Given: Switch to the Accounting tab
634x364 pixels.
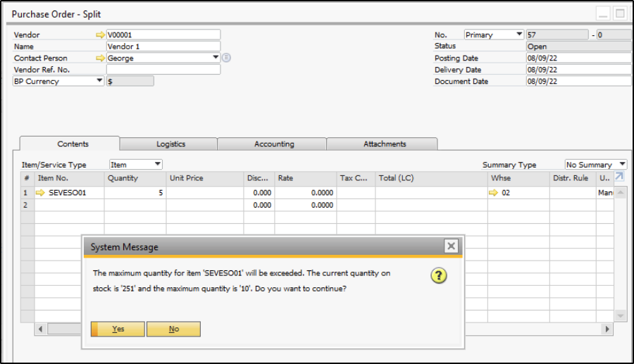Looking at the screenshot, I should click(x=274, y=144).
